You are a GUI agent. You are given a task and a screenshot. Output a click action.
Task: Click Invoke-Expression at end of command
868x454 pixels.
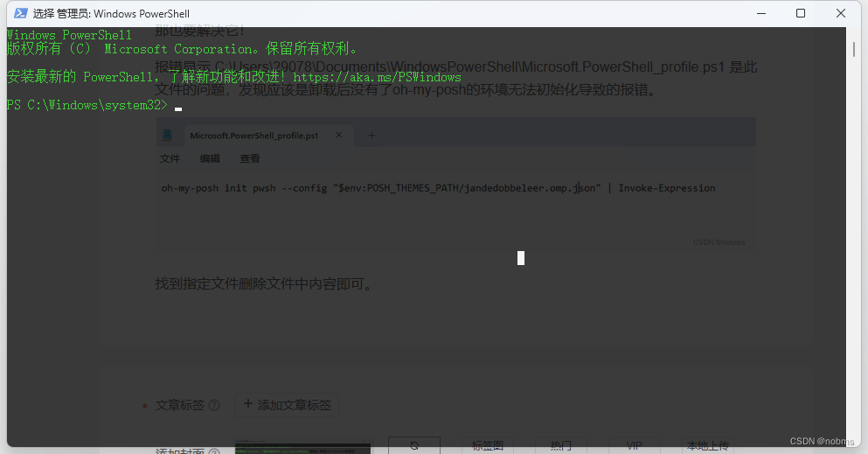click(666, 188)
